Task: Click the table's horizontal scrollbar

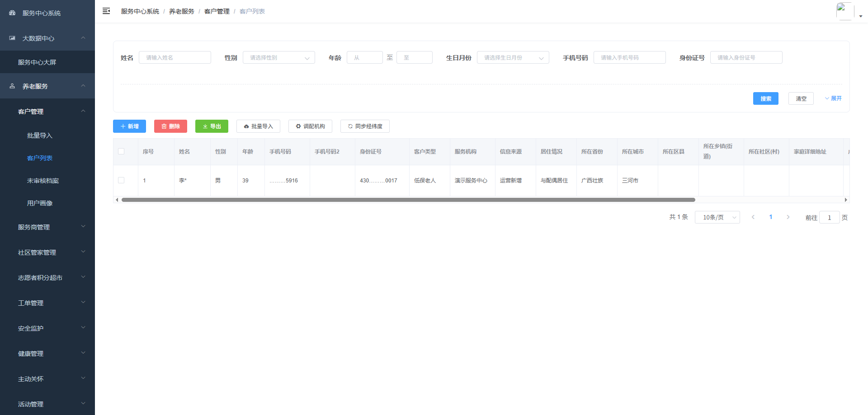Action: click(408, 200)
